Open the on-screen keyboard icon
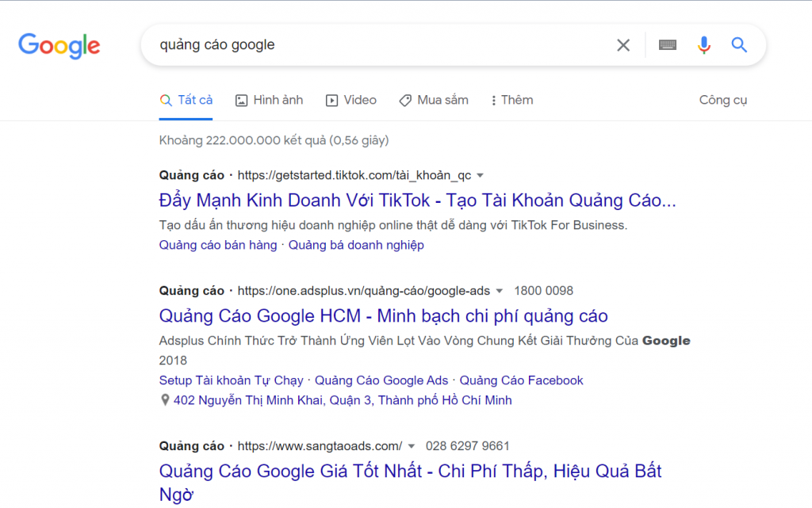Image resolution: width=812 pixels, height=508 pixels. tap(668, 45)
